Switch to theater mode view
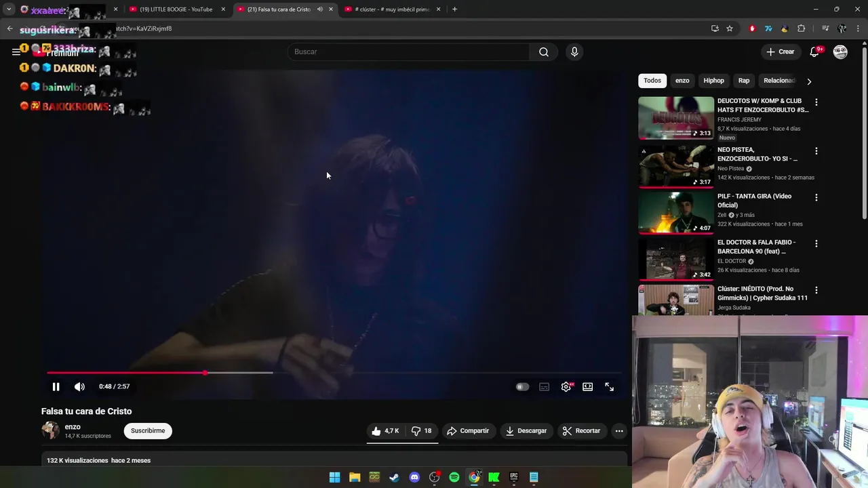Viewport: 868px width, 488px height. pyautogui.click(x=587, y=387)
